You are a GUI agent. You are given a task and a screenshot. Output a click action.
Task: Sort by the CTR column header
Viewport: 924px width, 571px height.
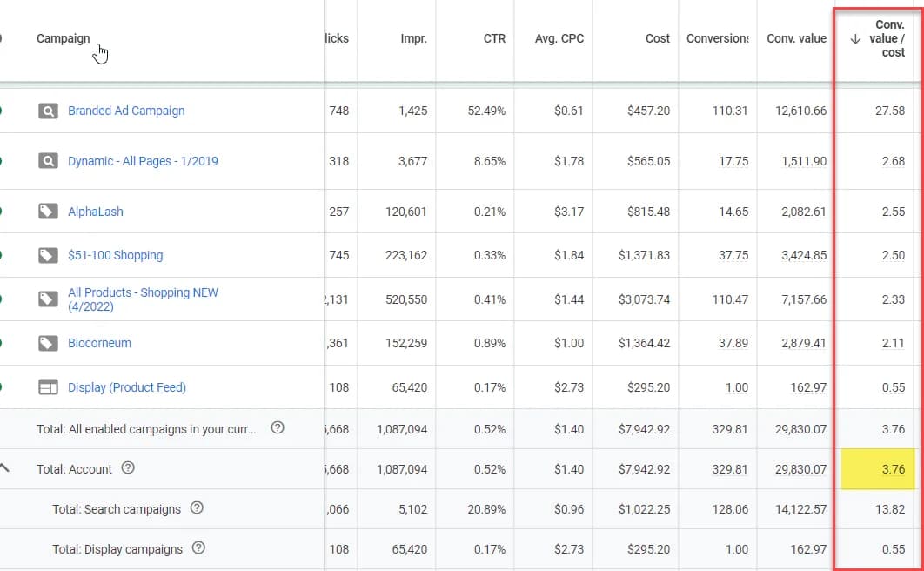point(494,38)
